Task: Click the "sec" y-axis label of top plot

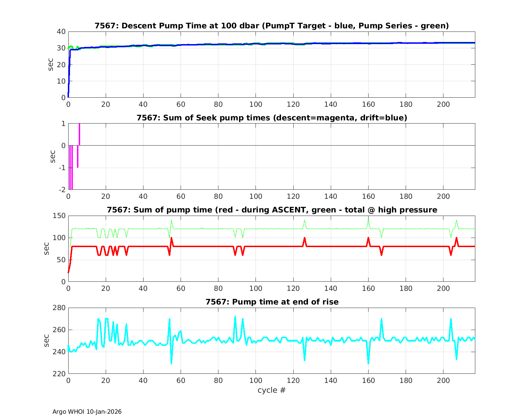Action: coord(51,64)
